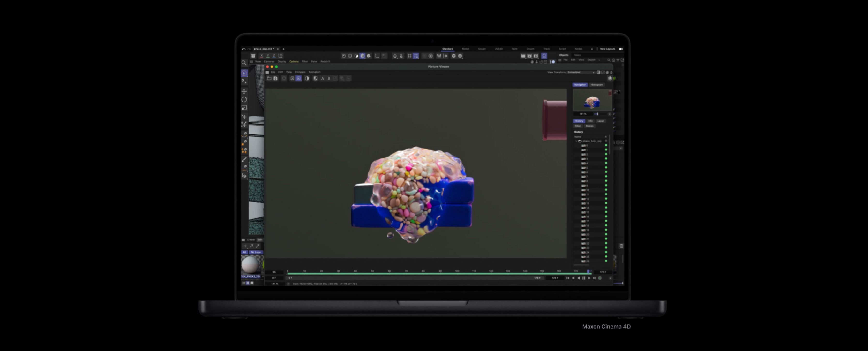Click the search magnifier in left palette
This screenshot has width=868, height=351.
tap(244, 63)
